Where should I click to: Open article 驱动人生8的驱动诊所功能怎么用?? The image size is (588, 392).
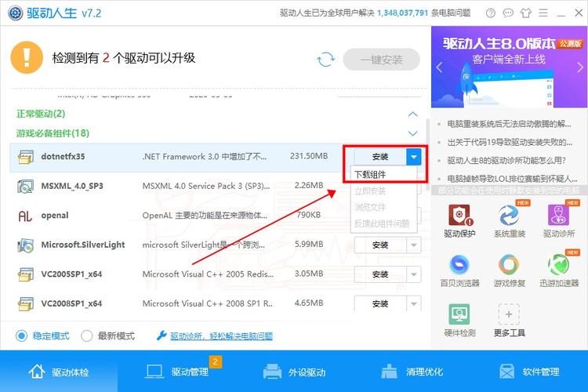point(506,161)
